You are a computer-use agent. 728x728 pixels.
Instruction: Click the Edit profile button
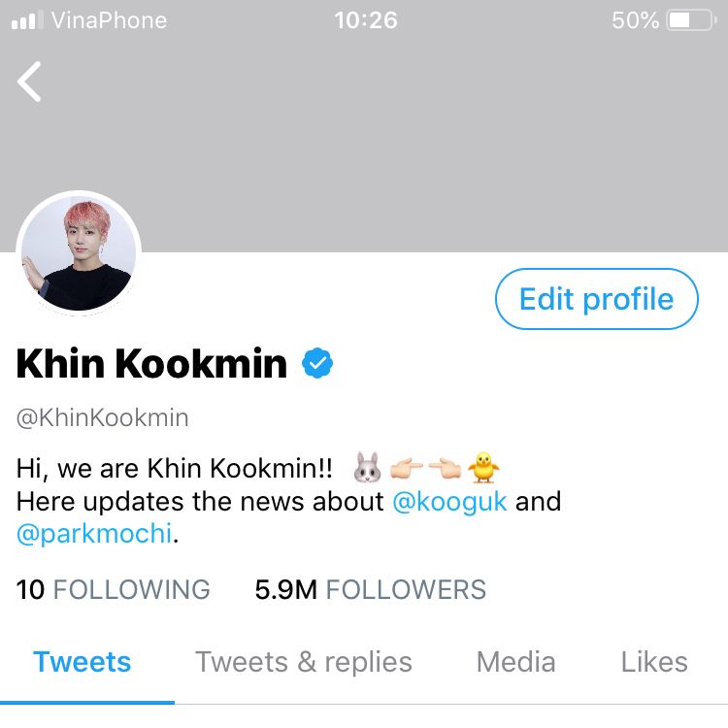(596, 299)
